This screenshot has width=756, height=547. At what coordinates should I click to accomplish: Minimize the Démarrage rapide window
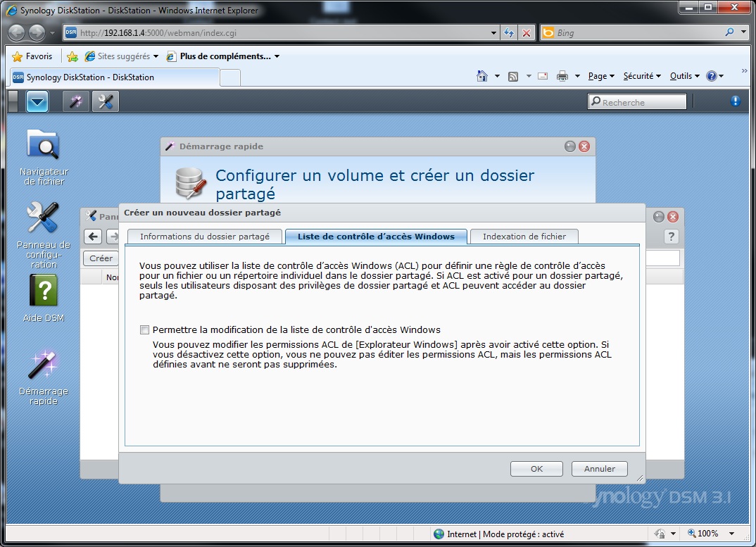570,146
